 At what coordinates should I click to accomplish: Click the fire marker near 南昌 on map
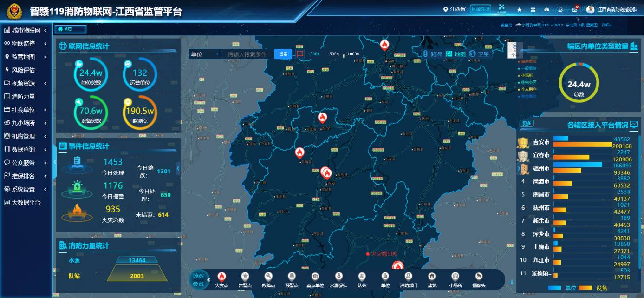point(384,45)
